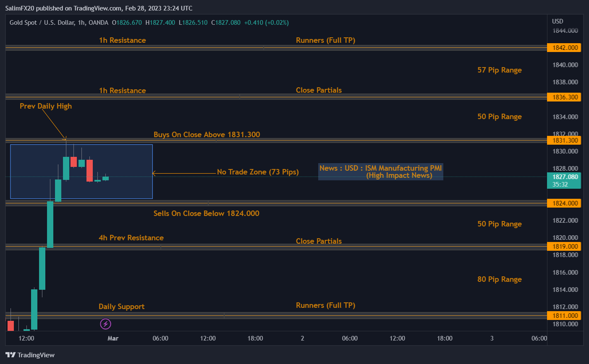589x364 pixels.
Task: Click the 1811.000 Daily Support price label
Action: [x=564, y=315]
